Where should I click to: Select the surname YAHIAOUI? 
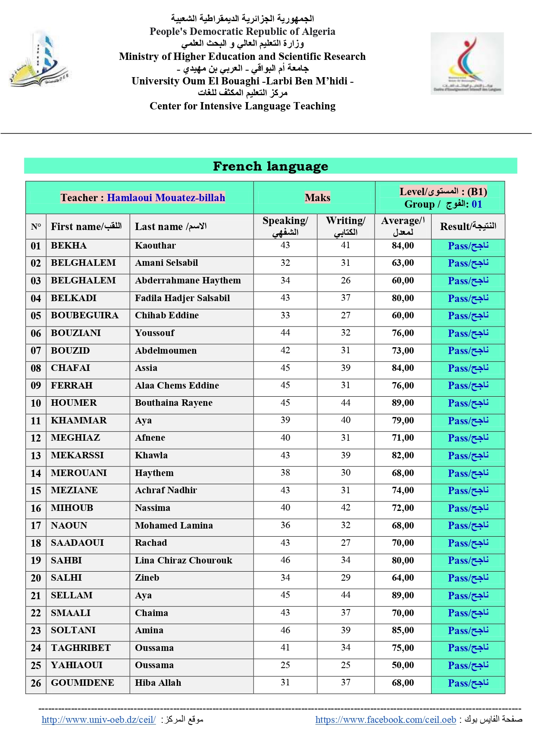coord(77,665)
